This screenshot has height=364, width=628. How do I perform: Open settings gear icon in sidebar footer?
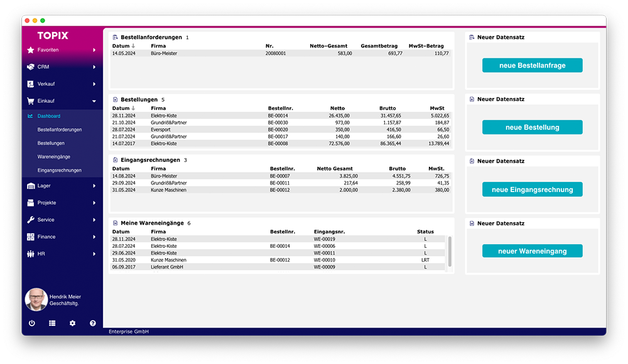pos(72,323)
